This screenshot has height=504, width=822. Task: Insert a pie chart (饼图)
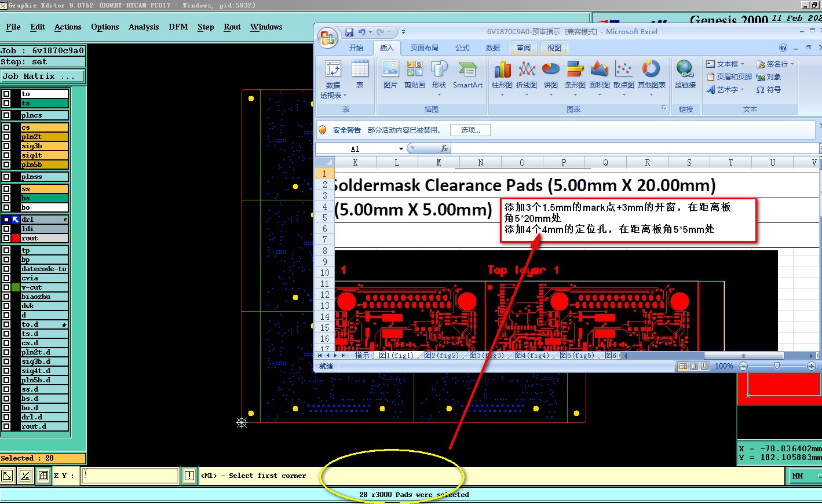551,79
